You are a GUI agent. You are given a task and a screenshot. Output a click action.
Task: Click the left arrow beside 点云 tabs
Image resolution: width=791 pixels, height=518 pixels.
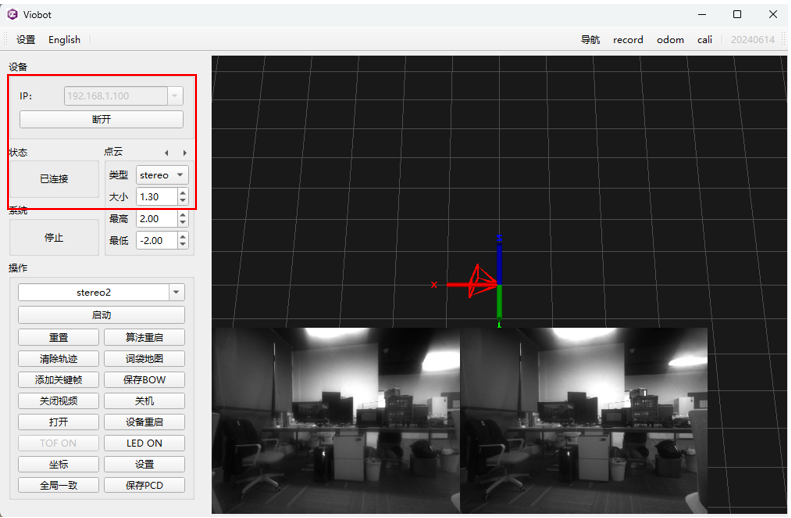pyautogui.click(x=166, y=153)
